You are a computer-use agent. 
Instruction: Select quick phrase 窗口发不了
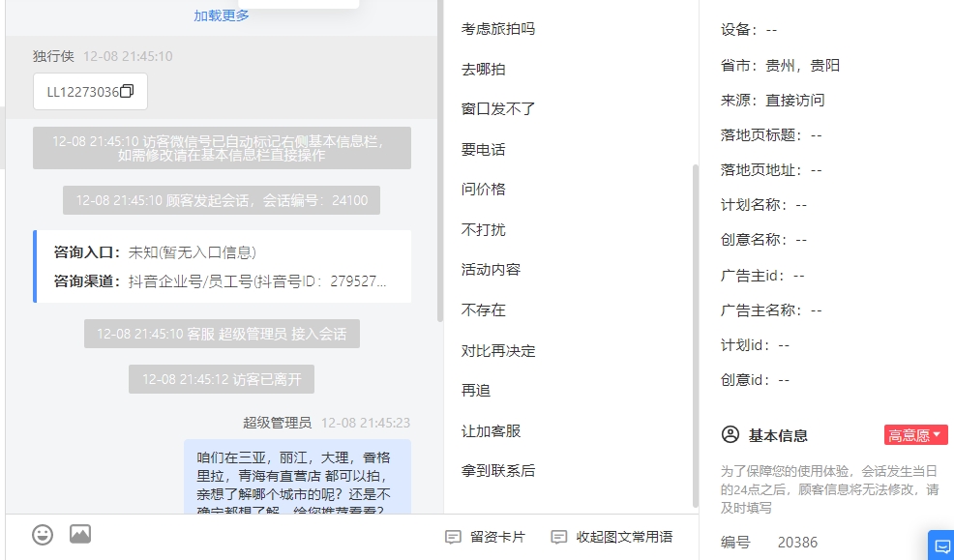click(x=498, y=109)
